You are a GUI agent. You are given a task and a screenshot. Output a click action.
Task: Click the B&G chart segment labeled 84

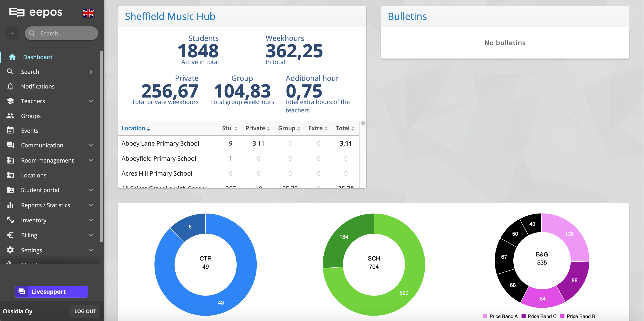(543, 298)
